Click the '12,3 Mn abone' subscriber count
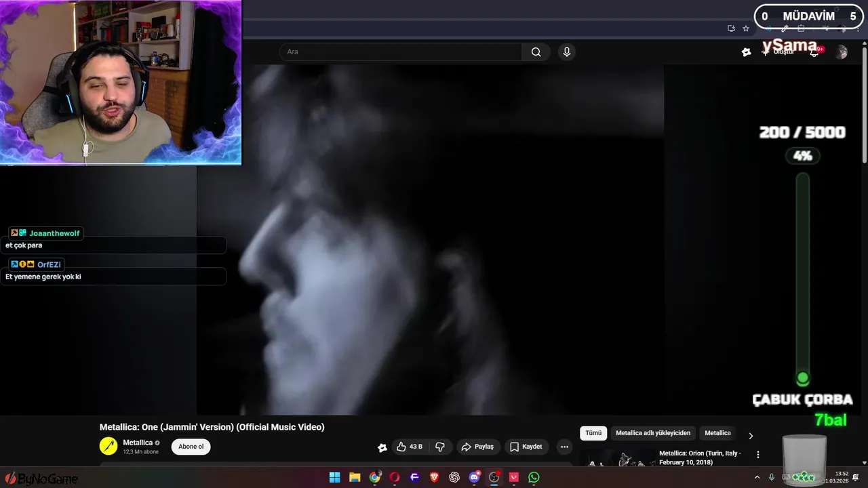Image resolution: width=868 pixels, height=488 pixels. [140, 452]
